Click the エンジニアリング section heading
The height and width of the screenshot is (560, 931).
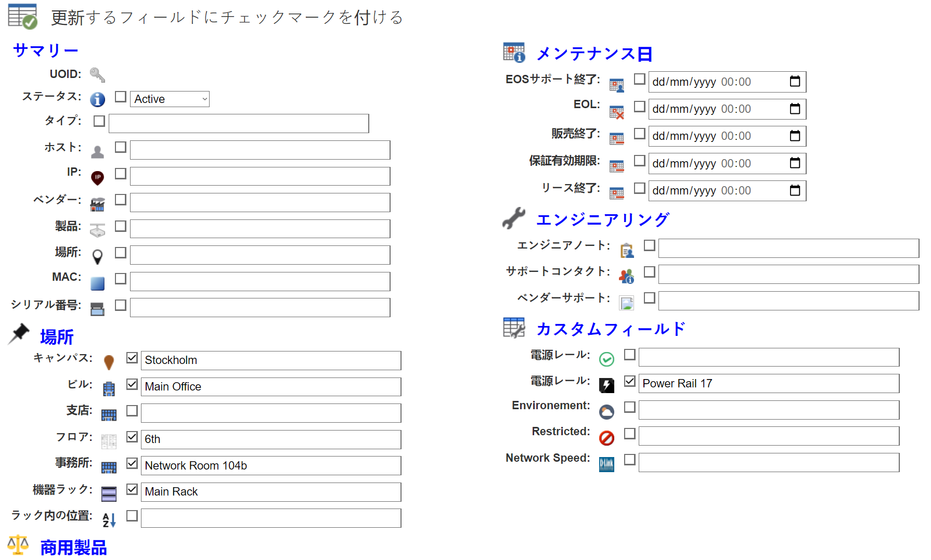click(603, 219)
